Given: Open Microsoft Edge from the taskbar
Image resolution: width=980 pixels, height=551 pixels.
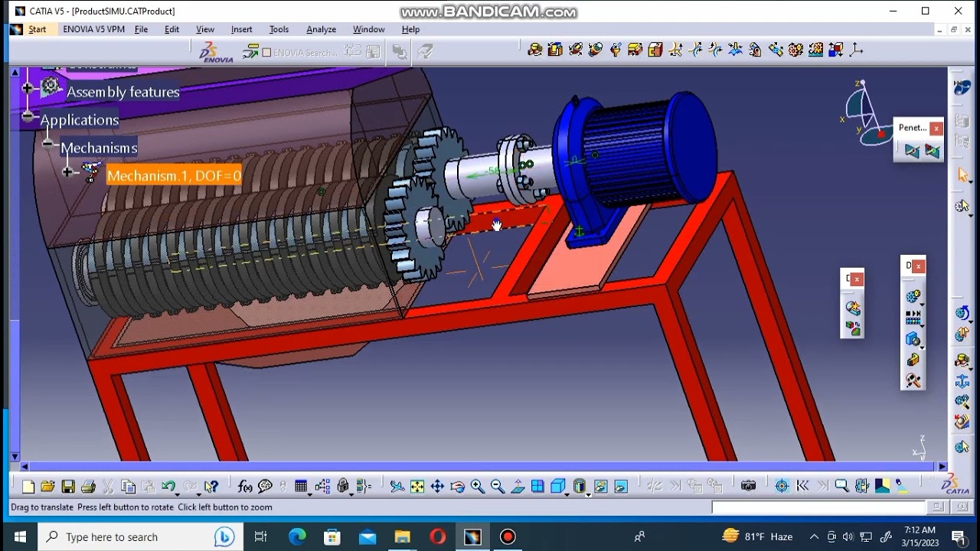Looking at the screenshot, I should 296,536.
